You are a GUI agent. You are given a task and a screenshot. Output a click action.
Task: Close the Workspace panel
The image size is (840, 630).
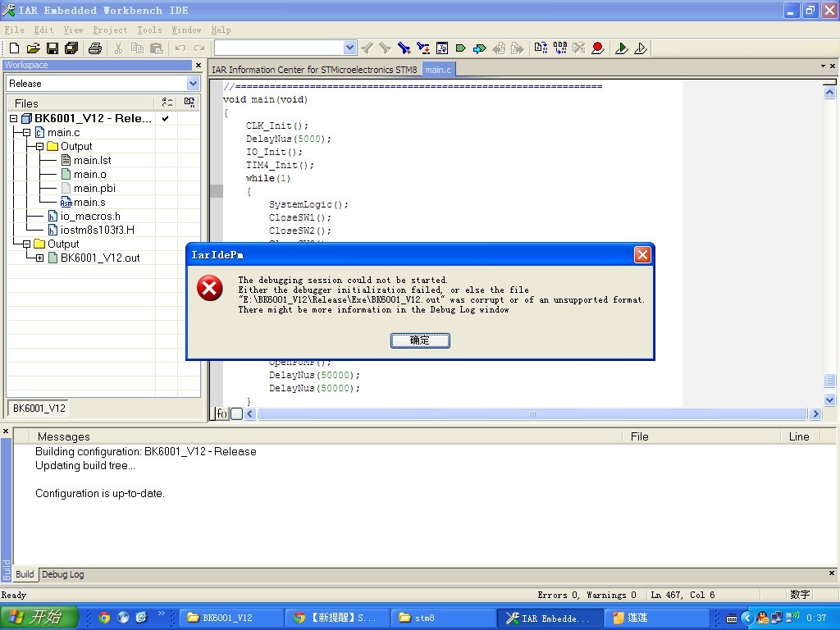[199, 65]
